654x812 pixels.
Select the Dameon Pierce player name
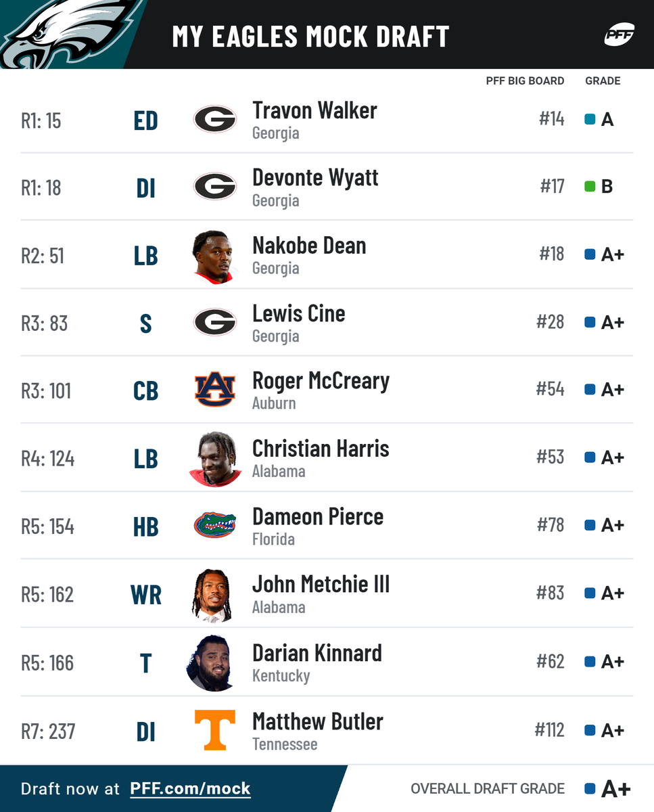coord(318,517)
